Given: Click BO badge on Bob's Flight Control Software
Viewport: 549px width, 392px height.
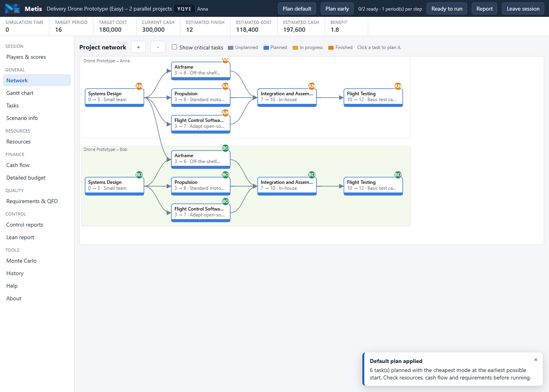Looking at the screenshot, I should [225, 201].
